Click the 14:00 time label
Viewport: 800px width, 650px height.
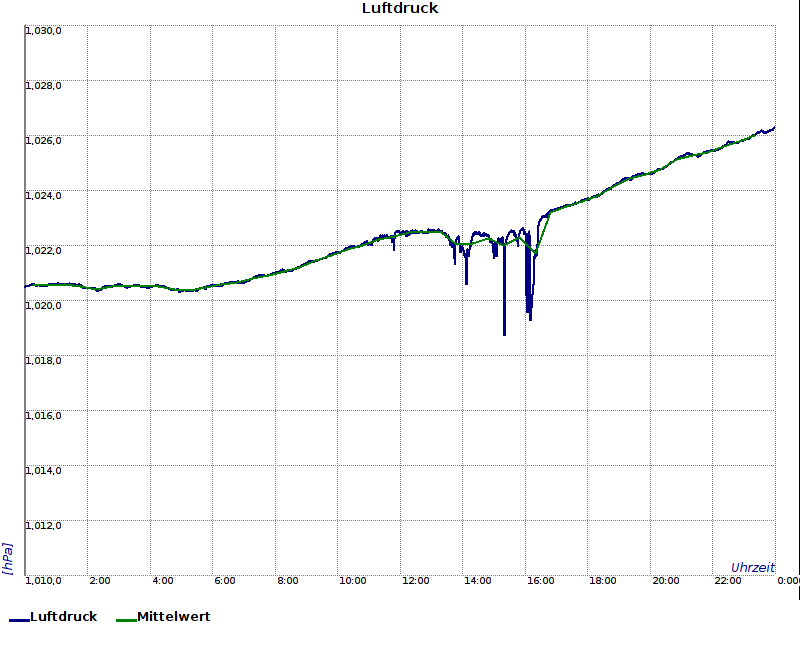point(478,581)
